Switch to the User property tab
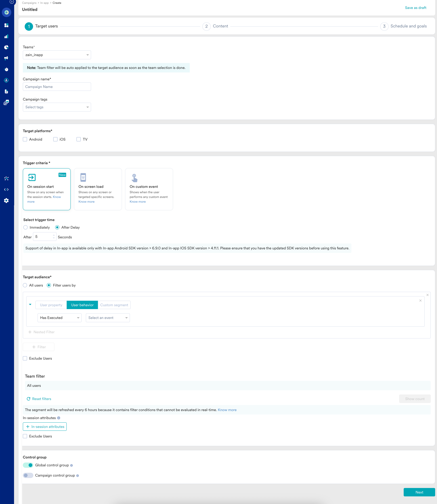Screen dimensions: 437x504 (51, 305)
